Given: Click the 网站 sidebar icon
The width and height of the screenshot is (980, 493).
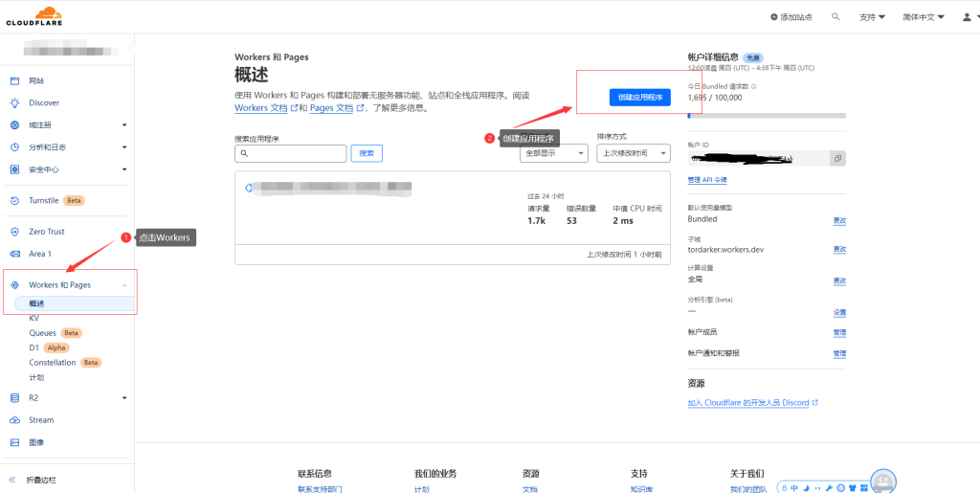Looking at the screenshot, I should pos(15,80).
